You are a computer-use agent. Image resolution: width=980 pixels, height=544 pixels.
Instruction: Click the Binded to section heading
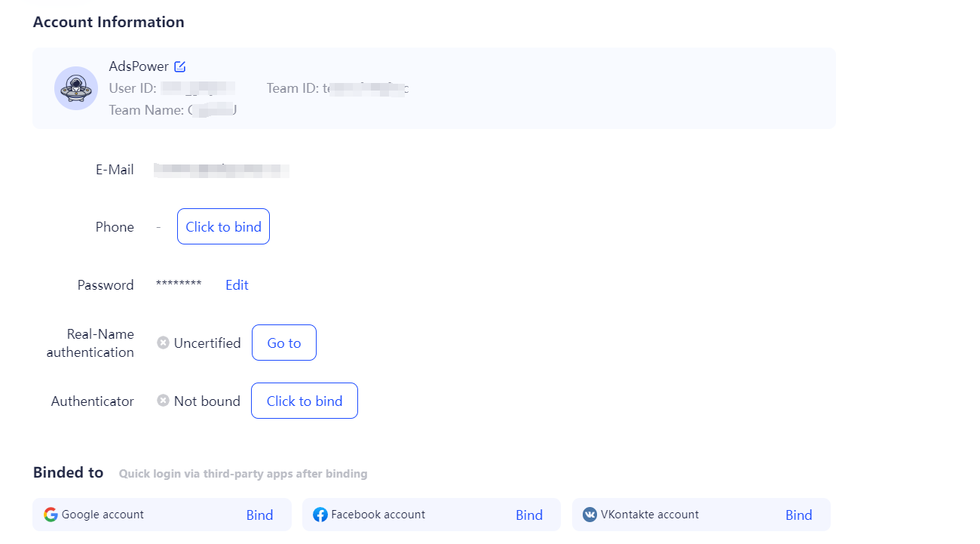coord(68,472)
